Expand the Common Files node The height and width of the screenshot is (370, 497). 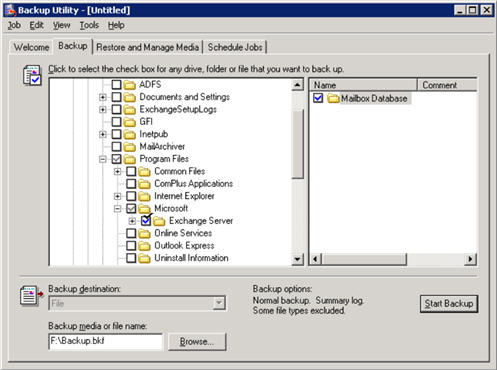(117, 172)
